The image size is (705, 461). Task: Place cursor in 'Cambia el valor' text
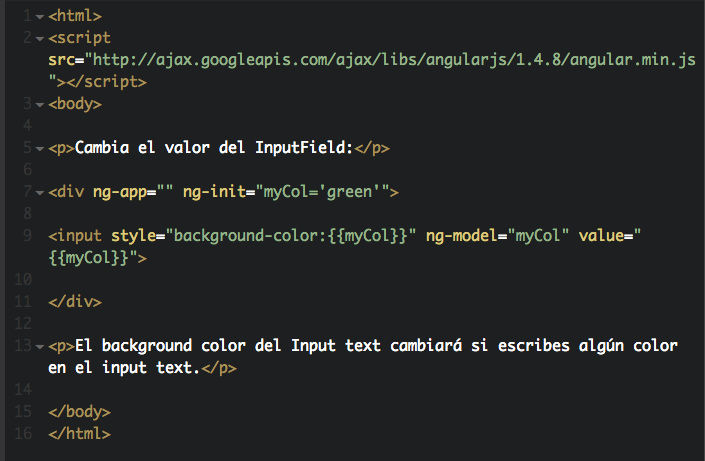[x=142, y=148]
